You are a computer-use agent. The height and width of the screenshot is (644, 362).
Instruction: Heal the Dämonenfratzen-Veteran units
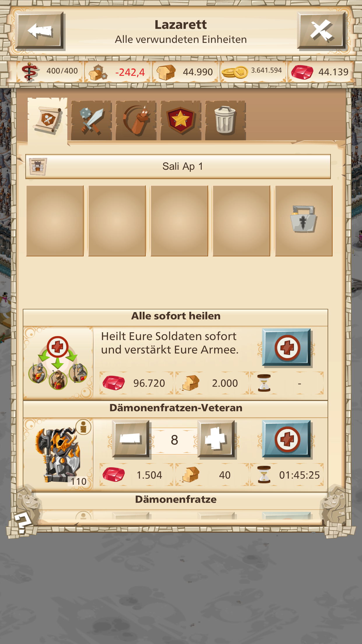pos(287,439)
